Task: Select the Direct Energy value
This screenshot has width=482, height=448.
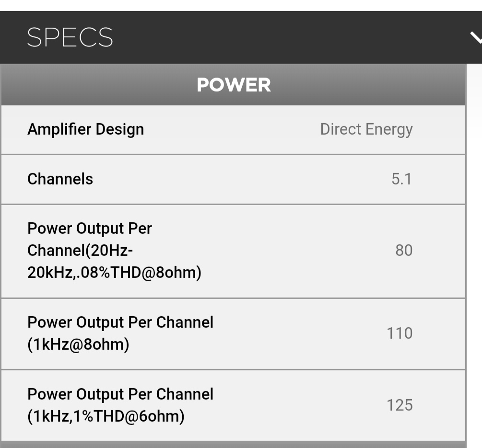Action: tap(366, 129)
